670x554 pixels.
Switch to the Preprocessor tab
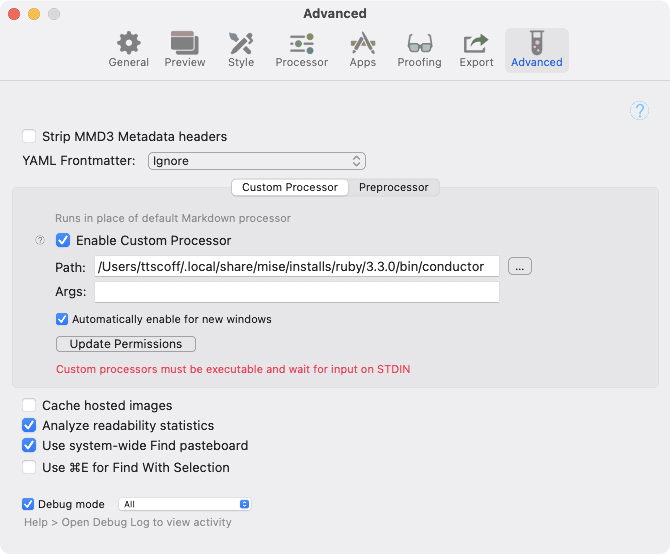point(394,188)
